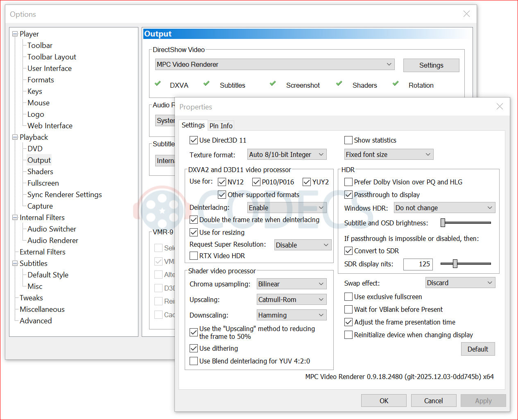Check Use exclusive fullscreen
Screen dimensions: 518x420
point(348,297)
